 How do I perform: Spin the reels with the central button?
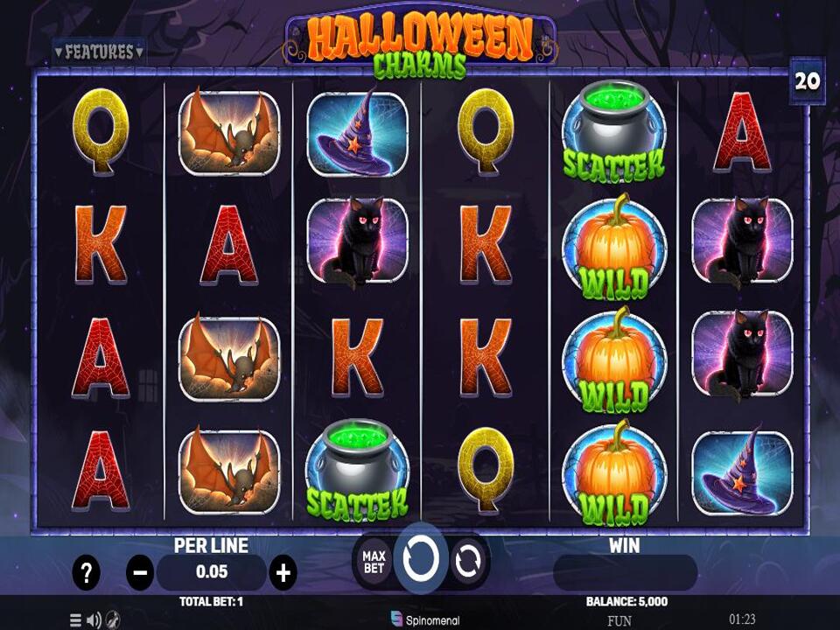pyautogui.click(x=420, y=559)
